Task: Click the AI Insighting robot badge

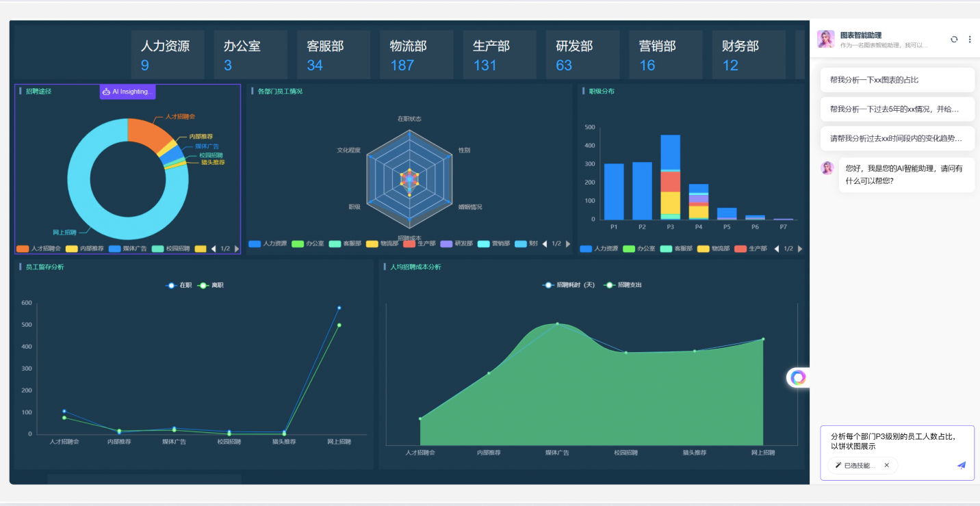Action: click(x=127, y=92)
